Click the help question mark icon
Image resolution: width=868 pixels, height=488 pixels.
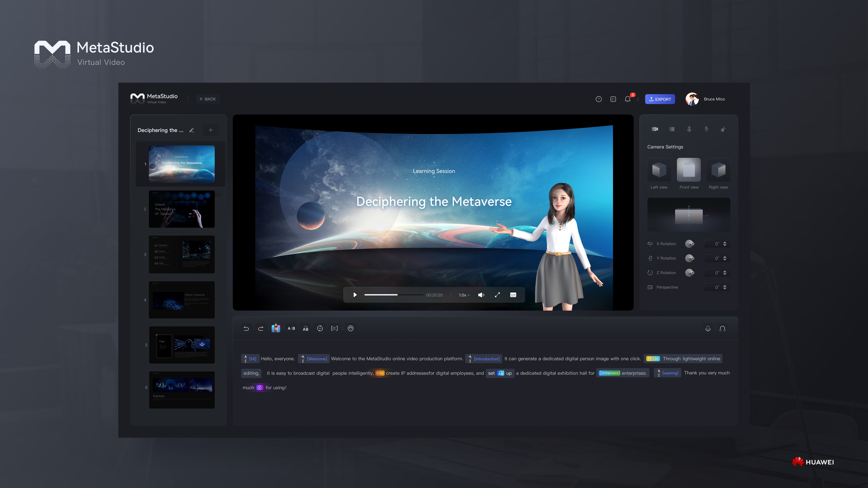coord(599,99)
